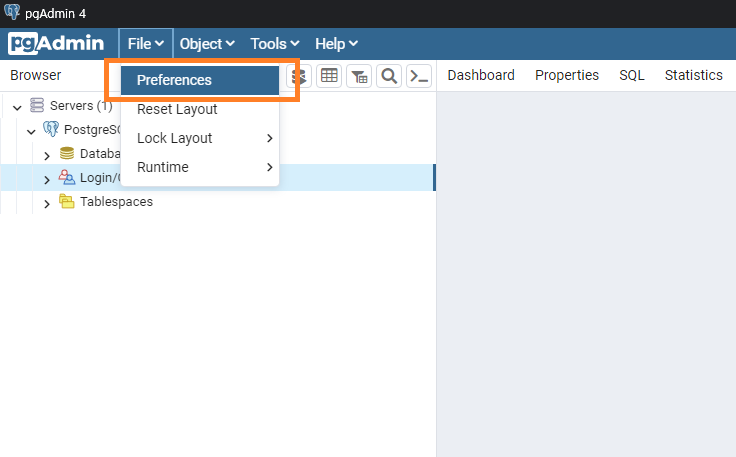Click the PostgreSQL elephant server icon

coord(51,129)
